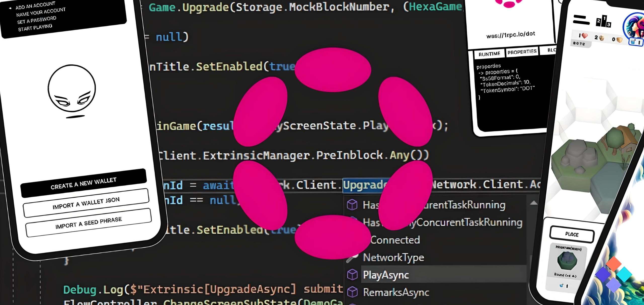
Task: Tap IMPORT A WALLET JSON button
Action: pos(86,203)
